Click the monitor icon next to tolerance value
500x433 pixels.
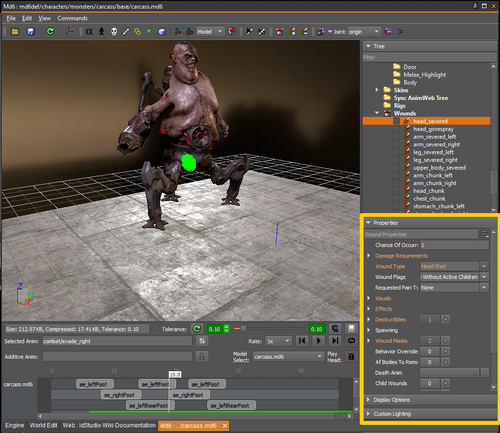pyautogui.click(x=335, y=329)
